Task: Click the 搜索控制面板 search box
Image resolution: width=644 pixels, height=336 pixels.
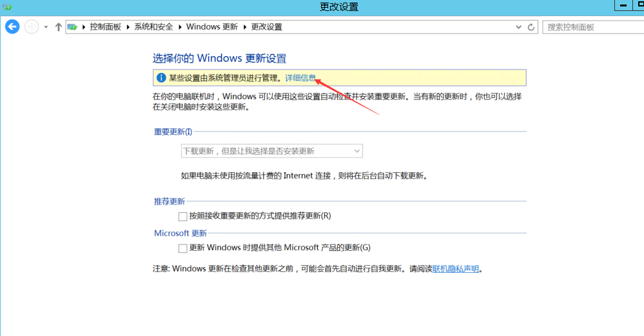Action: [x=593, y=27]
